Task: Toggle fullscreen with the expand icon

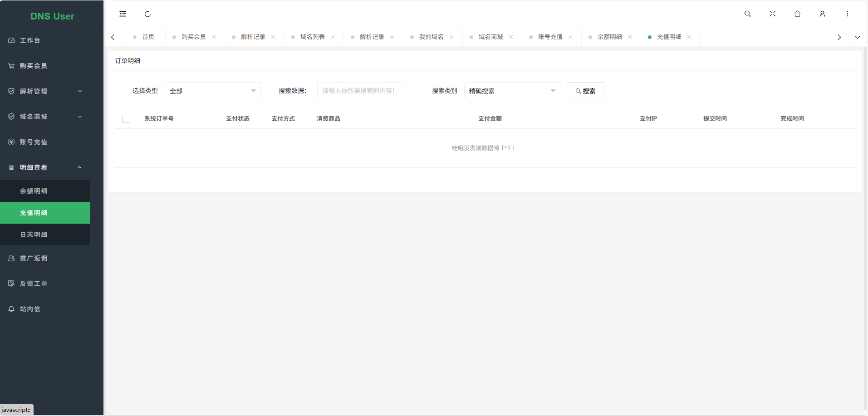Action: click(772, 14)
